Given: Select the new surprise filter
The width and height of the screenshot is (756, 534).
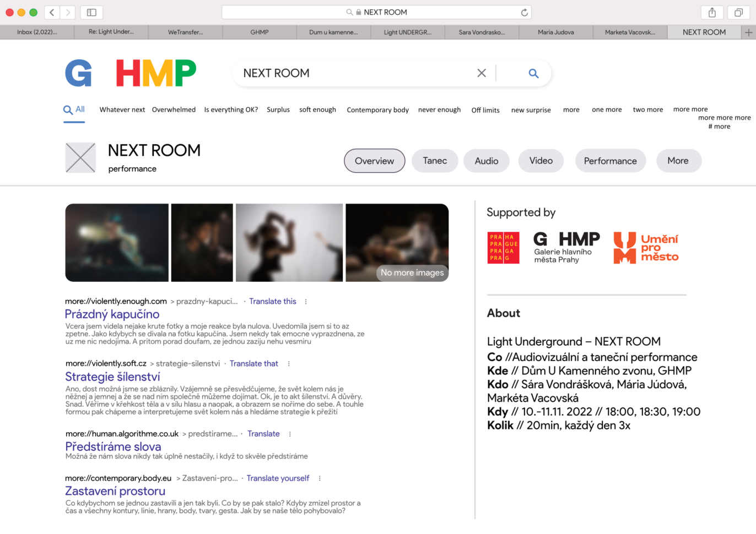Looking at the screenshot, I should coord(531,110).
